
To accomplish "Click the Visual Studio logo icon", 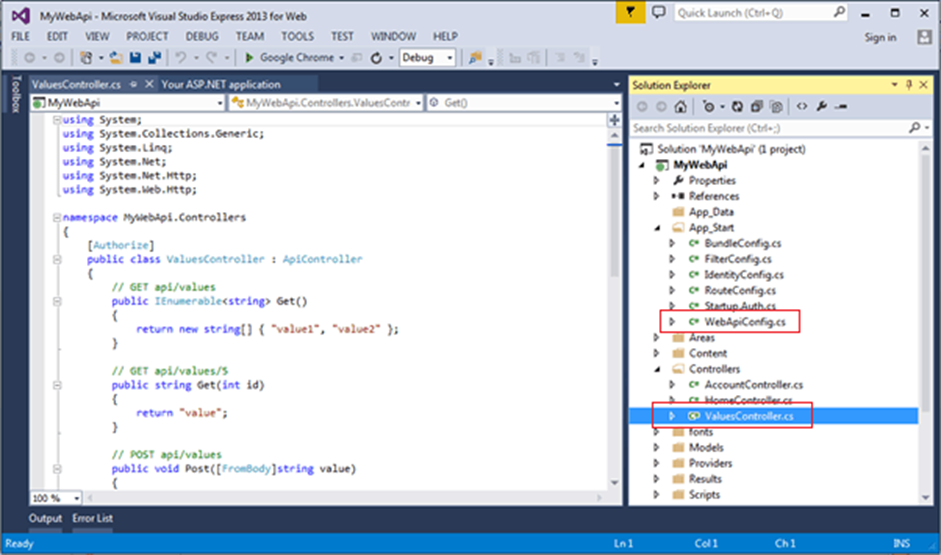I will click(x=20, y=16).
